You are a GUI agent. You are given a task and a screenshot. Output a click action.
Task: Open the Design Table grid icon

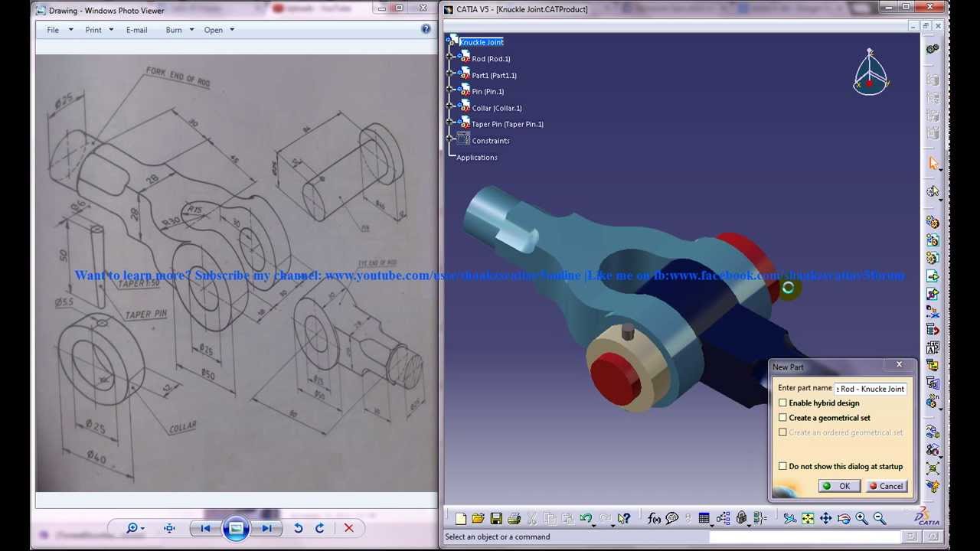coord(704,519)
